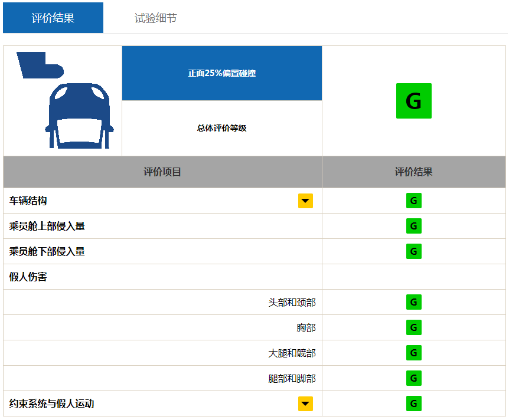Click the G rating for 胸部
The height and width of the screenshot is (420, 509).
point(413,327)
